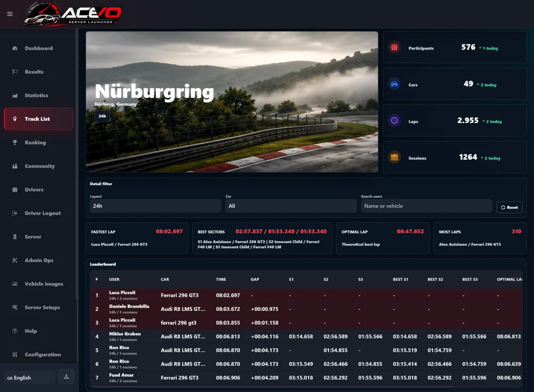Click the ACEVO Server Launcher logo
This screenshot has width=534, height=392.
point(73,14)
